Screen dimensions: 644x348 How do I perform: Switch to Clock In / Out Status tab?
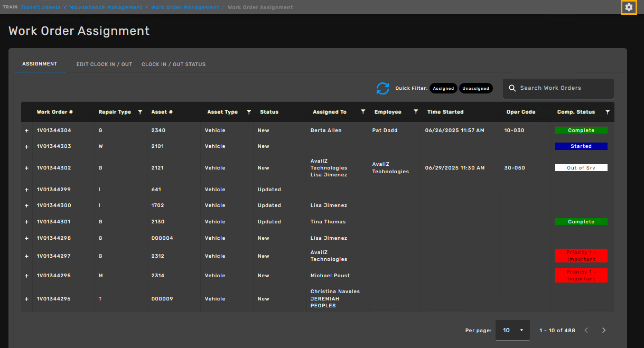click(x=173, y=64)
